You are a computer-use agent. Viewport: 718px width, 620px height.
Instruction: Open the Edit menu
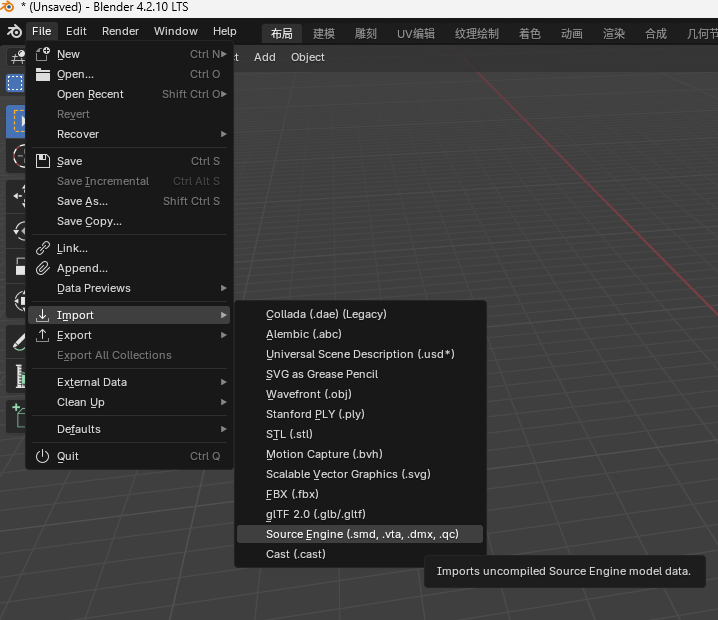pyautogui.click(x=76, y=31)
